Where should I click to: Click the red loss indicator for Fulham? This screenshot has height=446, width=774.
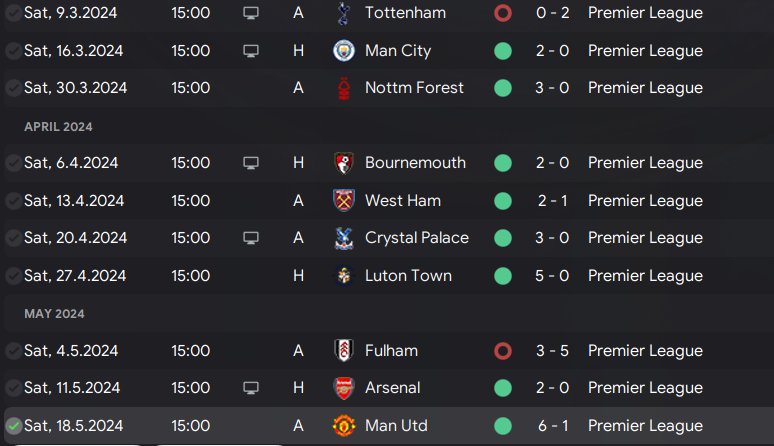click(x=502, y=351)
